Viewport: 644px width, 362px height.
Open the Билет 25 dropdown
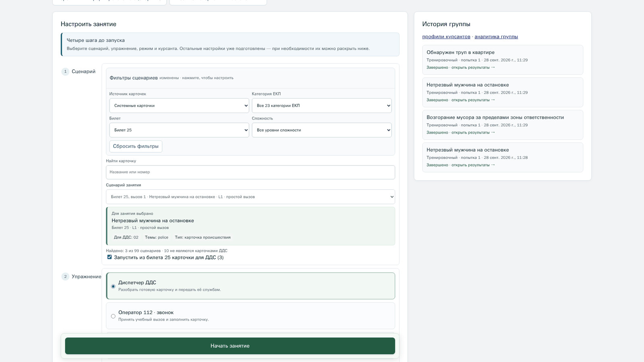179,130
